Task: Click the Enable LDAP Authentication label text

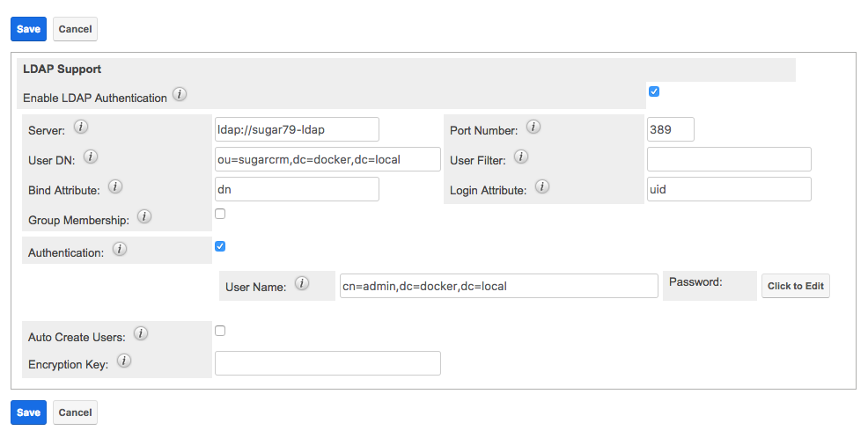Action: coord(95,98)
